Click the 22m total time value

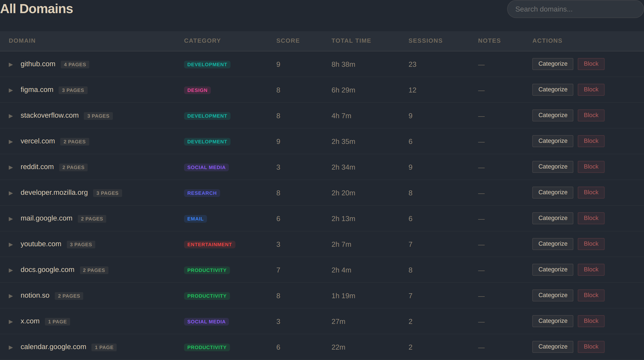click(338, 347)
